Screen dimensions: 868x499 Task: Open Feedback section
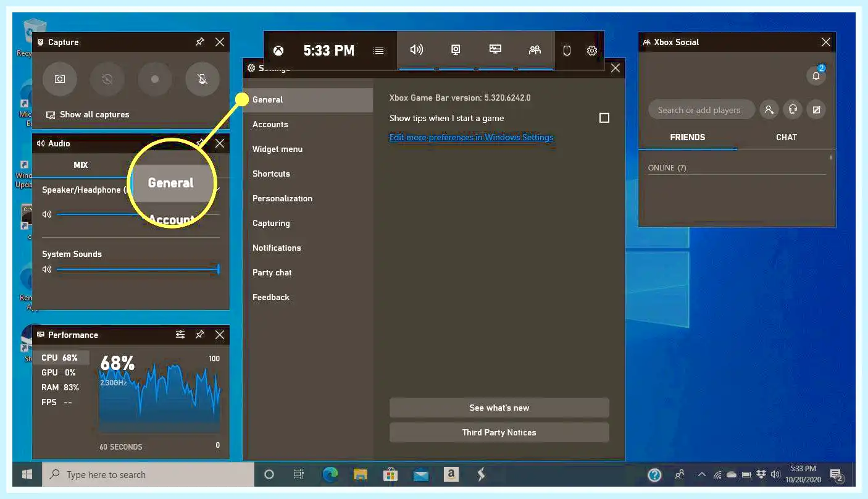click(308, 297)
